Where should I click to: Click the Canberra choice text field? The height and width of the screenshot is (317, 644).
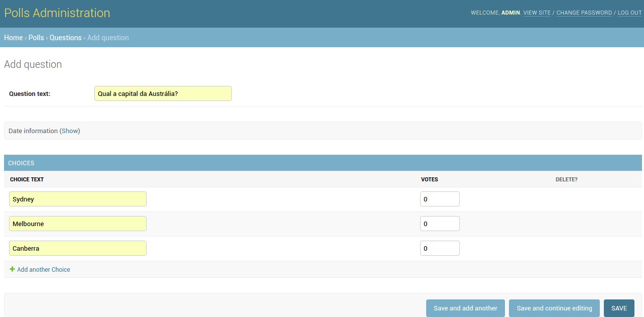tap(78, 248)
